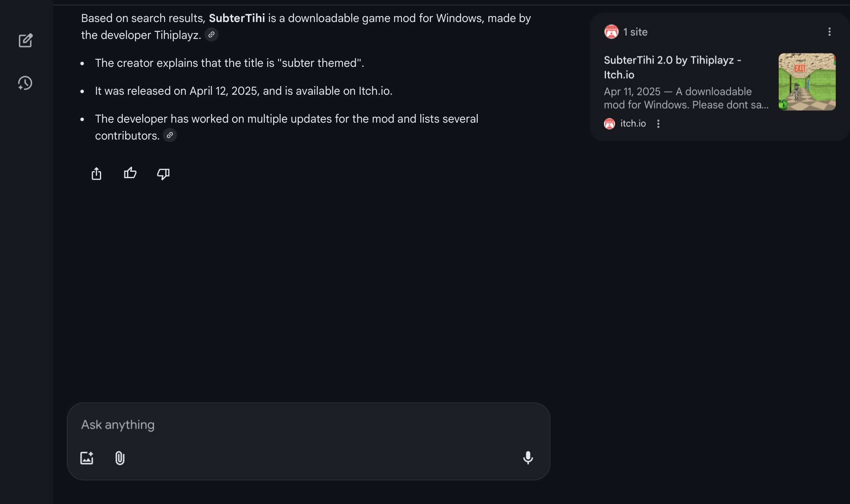Click the bold "SubterTihi" text in answer
Viewport: 850px width, 504px height.
tap(237, 18)
